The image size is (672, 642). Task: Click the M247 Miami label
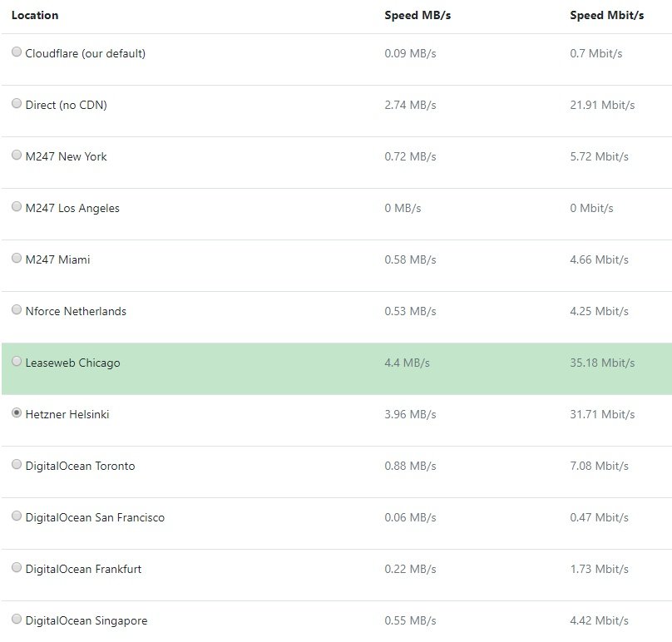[58, 259]
